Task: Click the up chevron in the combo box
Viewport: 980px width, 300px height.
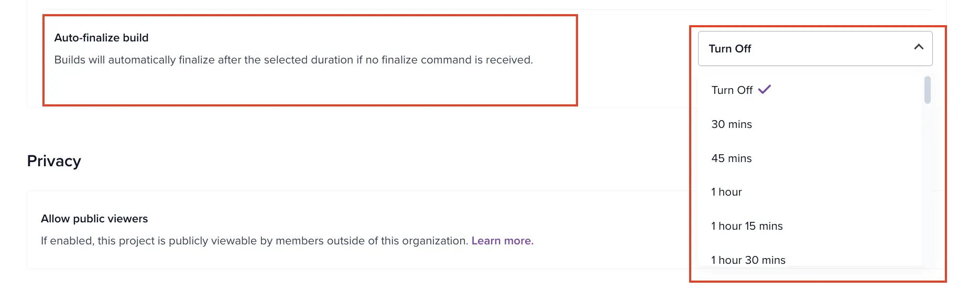Action: click(x=918, y=47)
